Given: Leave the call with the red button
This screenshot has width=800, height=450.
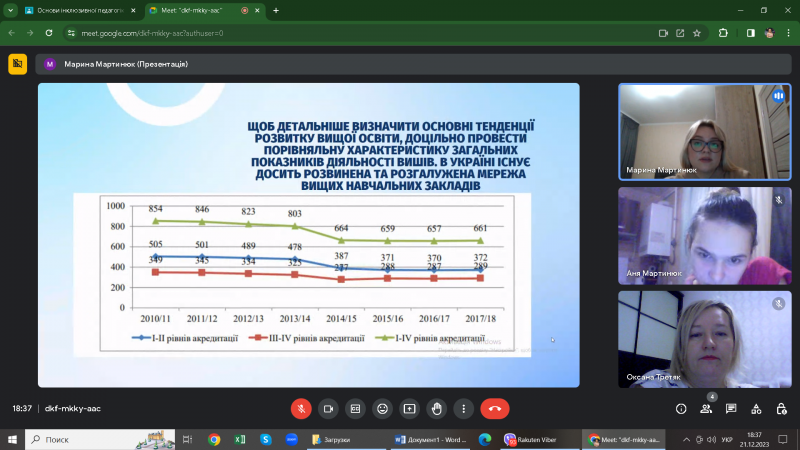Looking at the screenshot, I should [494, 408].
